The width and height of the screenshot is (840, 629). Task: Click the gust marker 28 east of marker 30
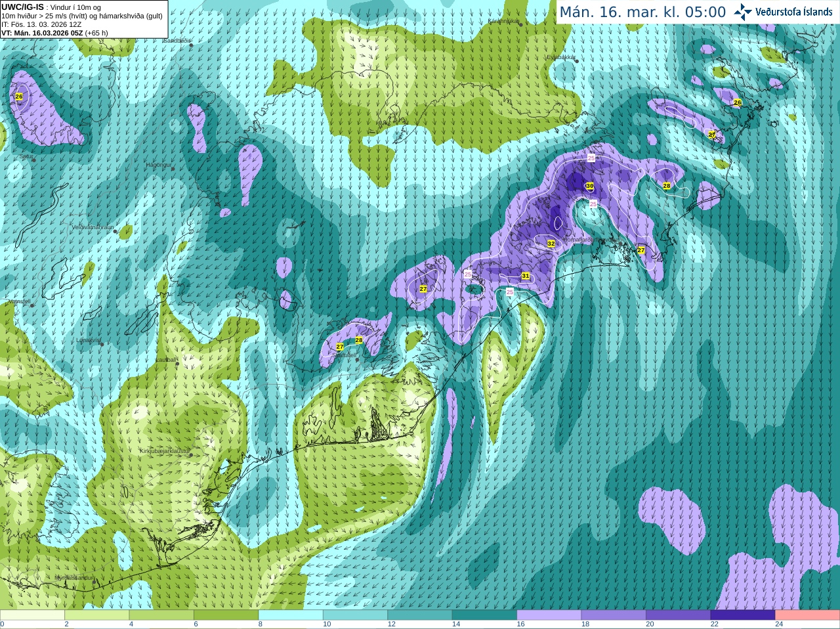click(x=667, y=186)
